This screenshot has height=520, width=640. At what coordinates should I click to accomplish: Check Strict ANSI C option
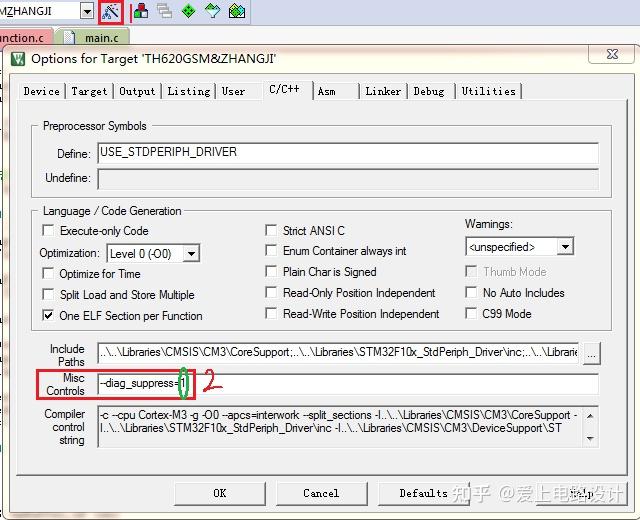271,230
